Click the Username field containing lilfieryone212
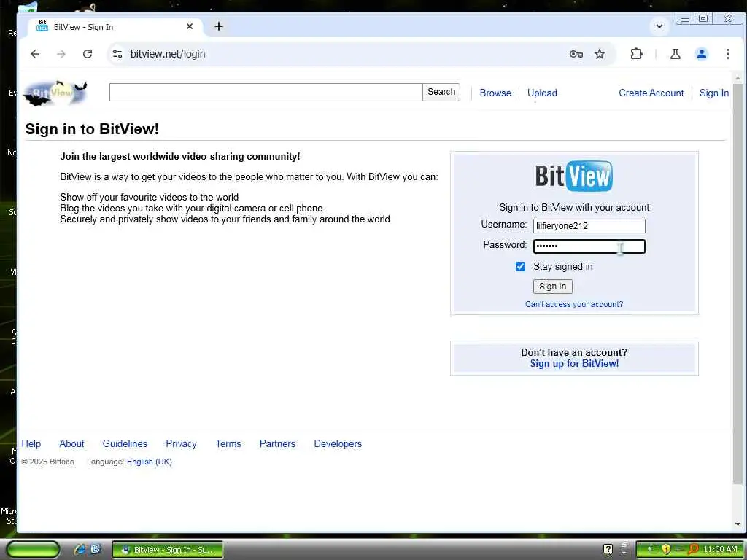The height and width of the screenshot is (560, 747). (589, 226)
